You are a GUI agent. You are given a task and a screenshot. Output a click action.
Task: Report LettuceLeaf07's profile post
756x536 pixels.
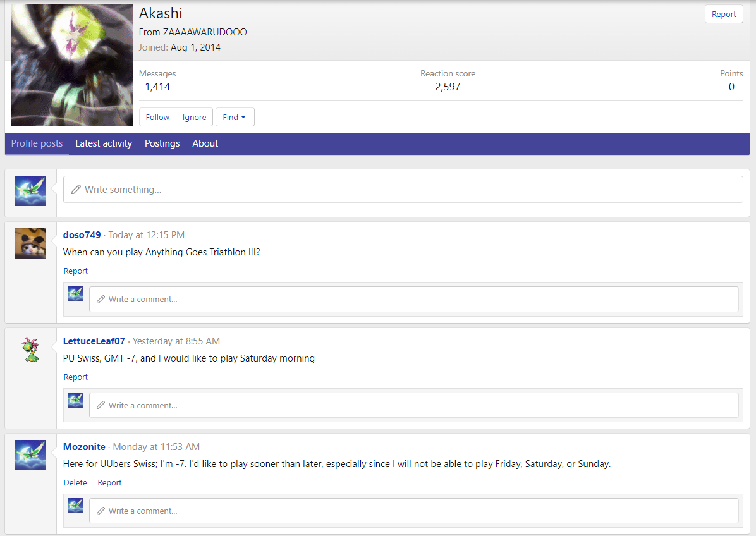click(x=76, y=377)
